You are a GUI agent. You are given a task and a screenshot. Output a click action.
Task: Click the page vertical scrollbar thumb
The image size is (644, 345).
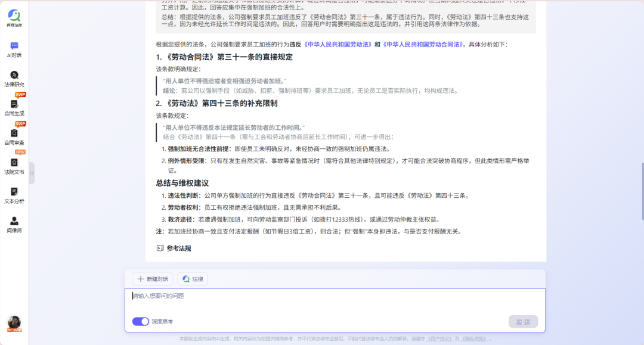pos(642,192)
